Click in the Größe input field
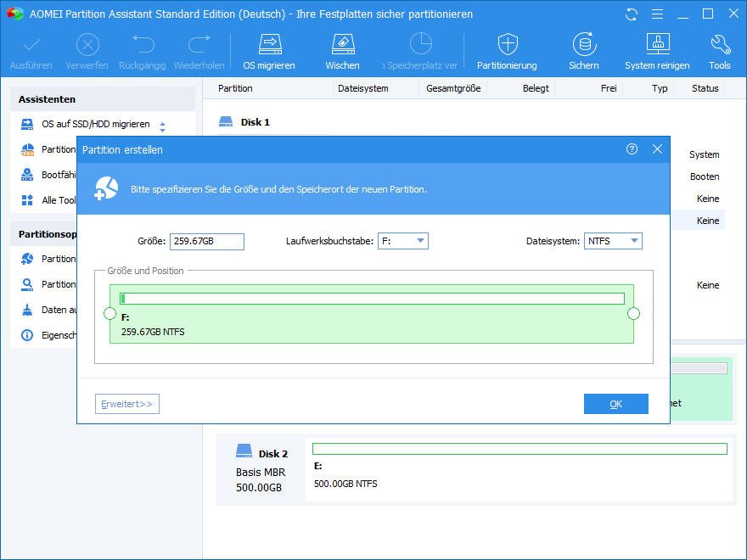Viewport: 747px width, 560px height. point(206,242)
